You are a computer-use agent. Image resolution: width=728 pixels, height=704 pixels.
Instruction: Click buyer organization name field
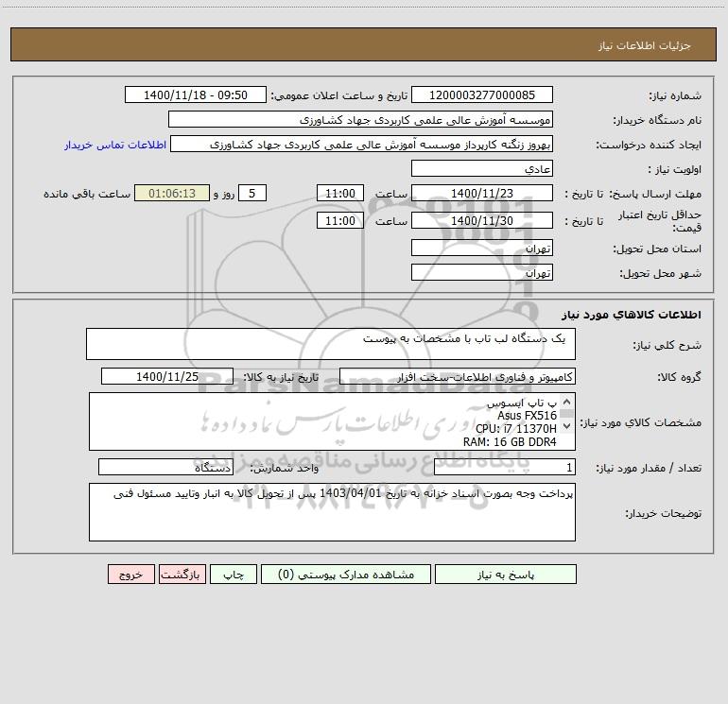tap(360, 119)
